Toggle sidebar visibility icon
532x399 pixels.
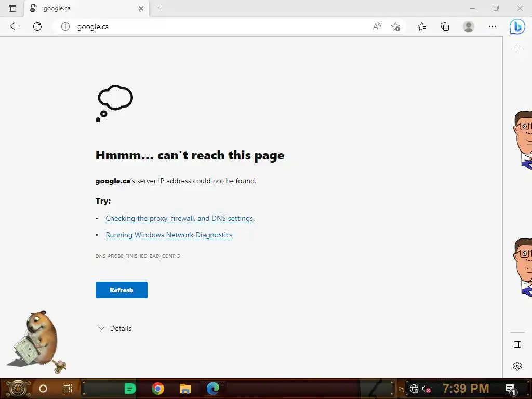(x=517, y=345)
